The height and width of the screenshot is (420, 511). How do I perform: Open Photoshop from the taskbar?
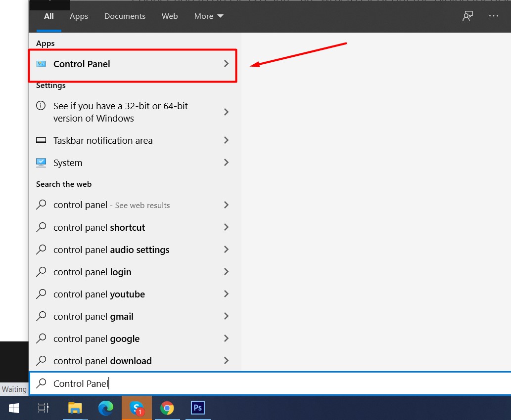click(x=198, y=408)
